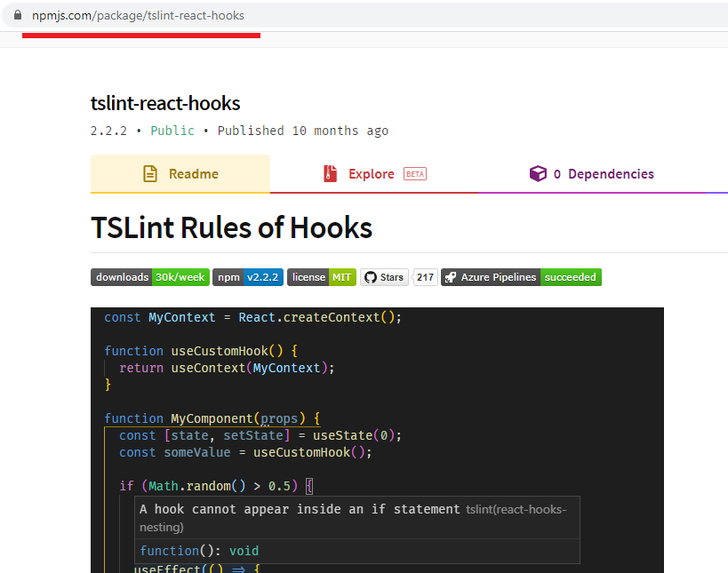Open the Azure Pipelines succeeded badge
The image size is (728, 573).
pyautogui.click(x=522, y=277)
